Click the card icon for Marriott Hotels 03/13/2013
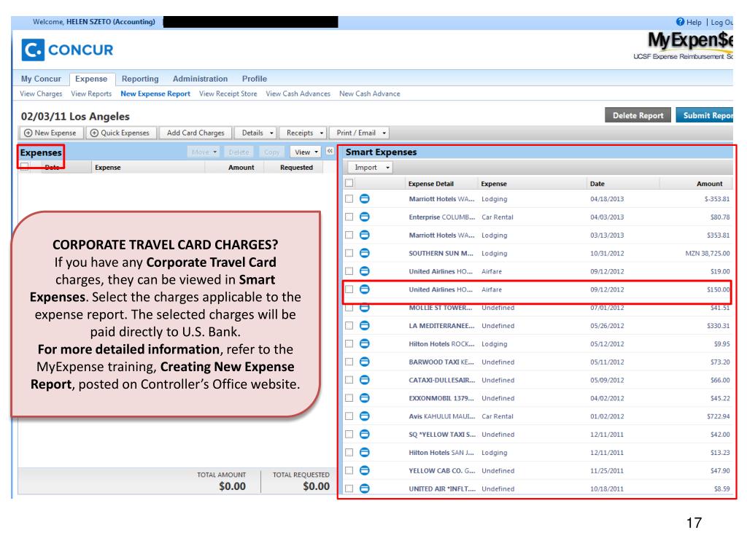Image resolution: width=747 pixels, height=560 pixels. point(365,235)
